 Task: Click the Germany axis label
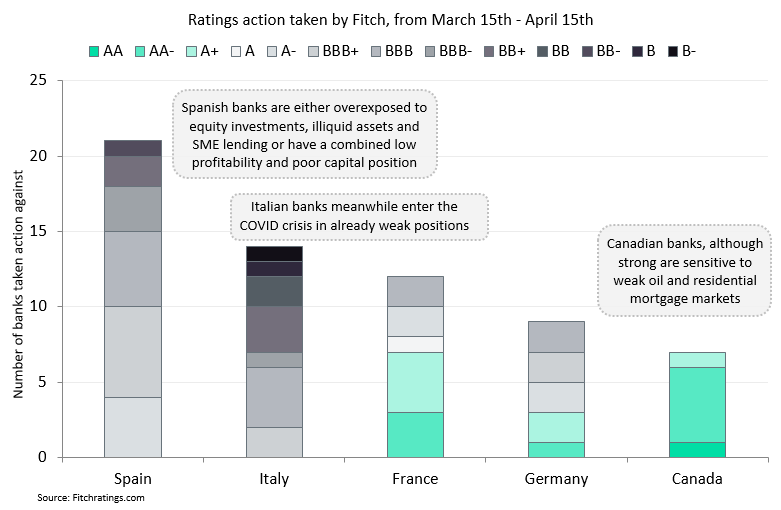click(x=556, y=479)
